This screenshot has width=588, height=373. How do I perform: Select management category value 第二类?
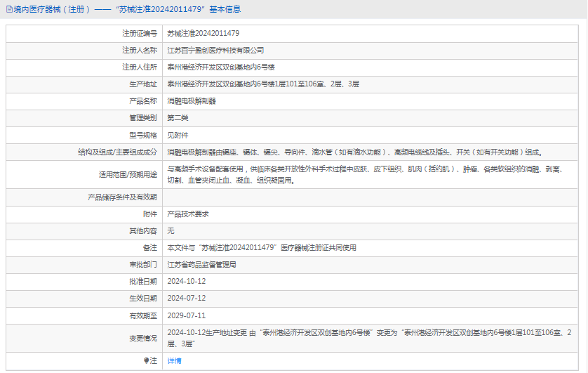(178, 118)
